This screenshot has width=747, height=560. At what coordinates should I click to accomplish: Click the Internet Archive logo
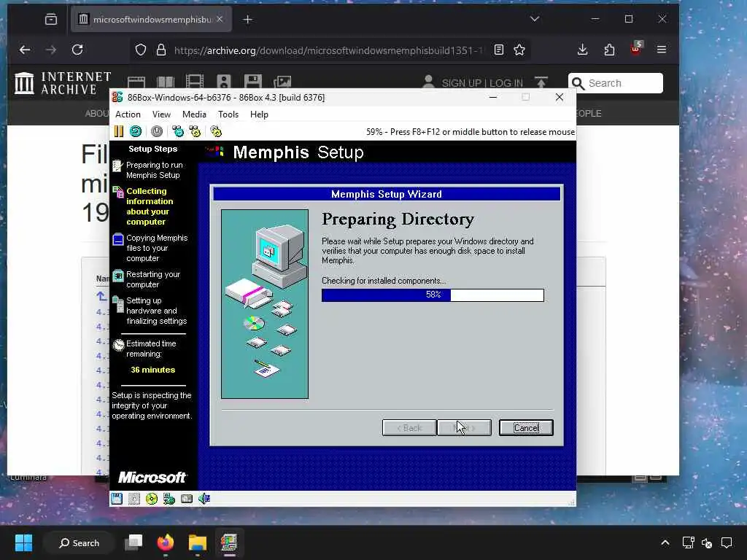pos(63,83)
